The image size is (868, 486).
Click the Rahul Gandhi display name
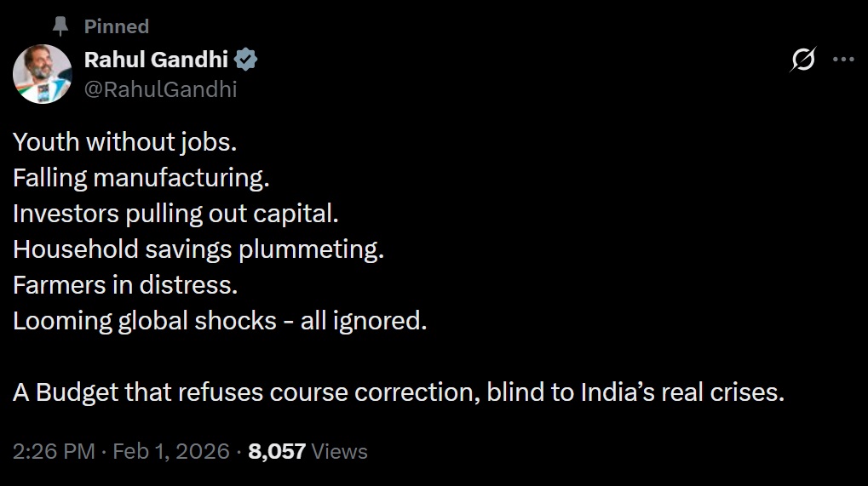(x=156, y=60)
